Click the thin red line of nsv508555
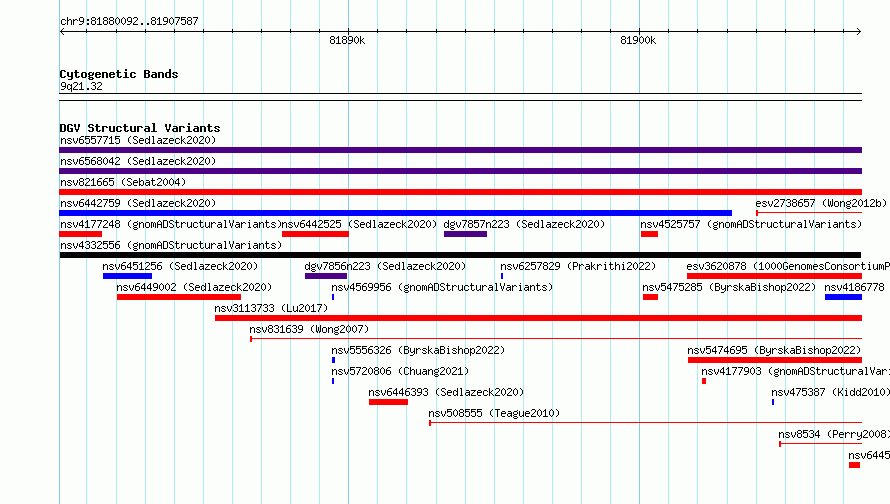Screen dimensions: 890x504 click(x=645, y=423)
